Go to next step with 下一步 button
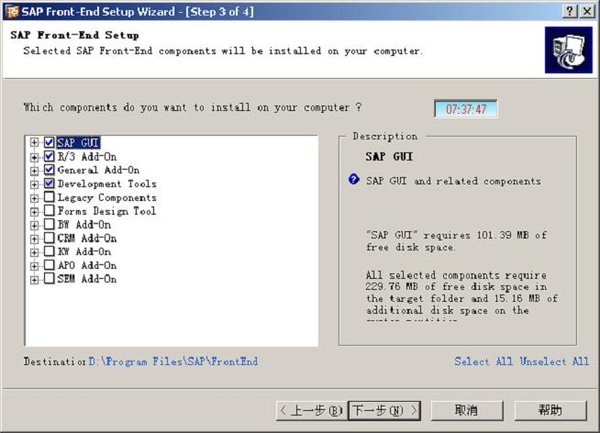Viewport: 600px width, 433px height. [x=384, y=410]
